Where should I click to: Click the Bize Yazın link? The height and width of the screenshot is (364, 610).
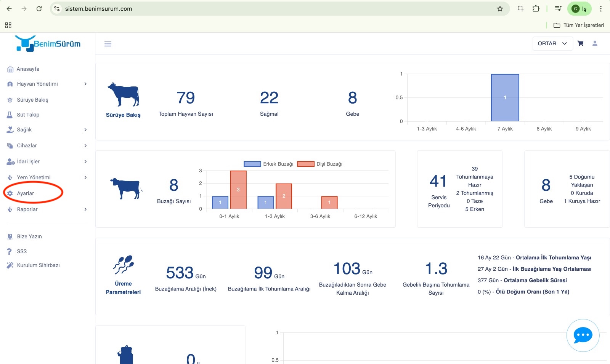[x=29, y=236]
